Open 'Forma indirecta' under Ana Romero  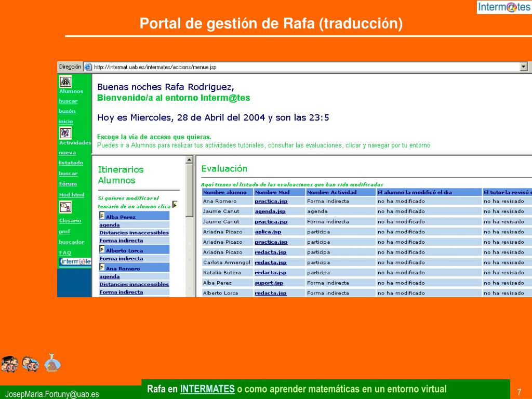pyautogui.click(x=121, y=292)
